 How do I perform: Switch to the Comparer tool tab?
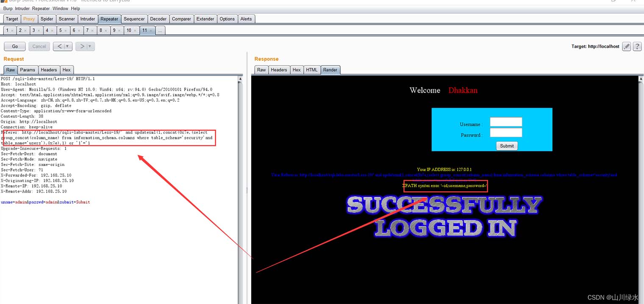182,19
